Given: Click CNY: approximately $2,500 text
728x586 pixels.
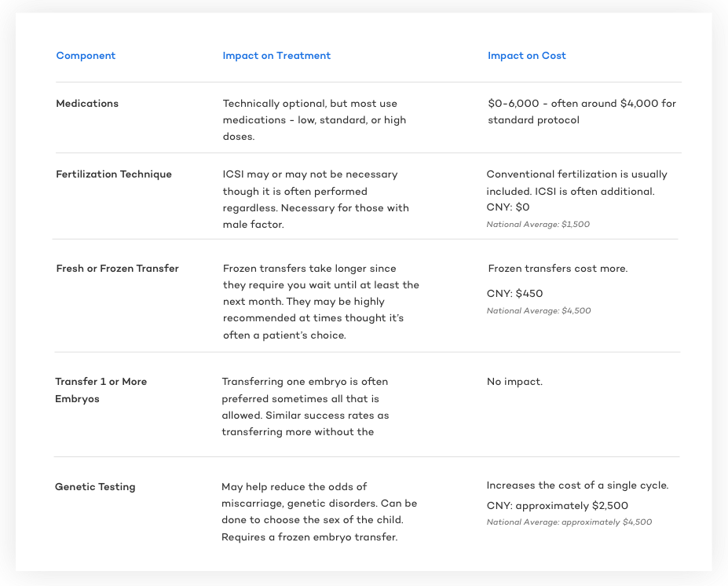Looking at the screenshot, I should (x=557, y=506).
